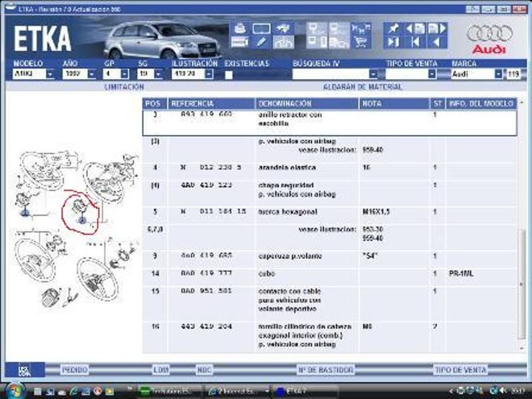Viewport: 532px width, 399px height.
Task: Click the ST column header
Action: 438,104
